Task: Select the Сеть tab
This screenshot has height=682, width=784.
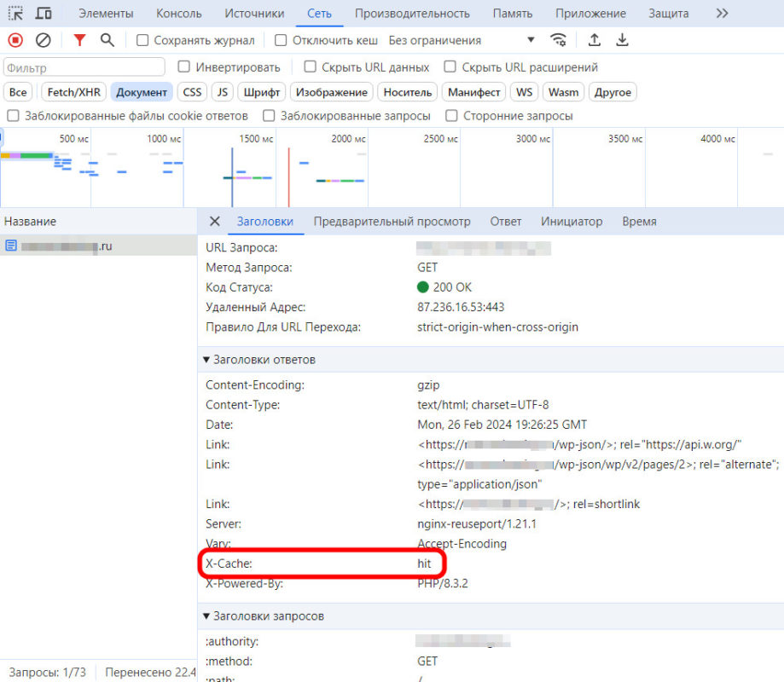Action: point(319,13)
